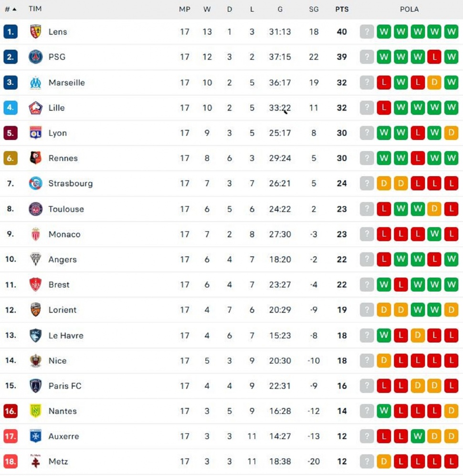Screen dimensions: 463x476
Task: Select the Lyon team crest
Action: click(34, 133)
